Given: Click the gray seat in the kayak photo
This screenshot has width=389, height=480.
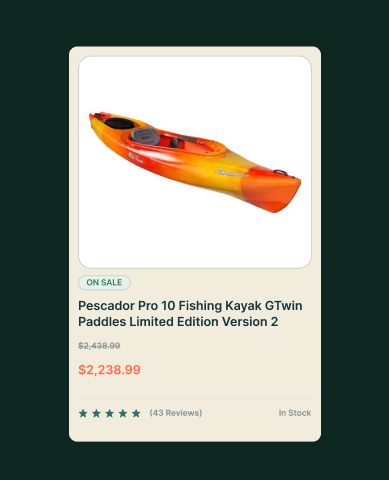Looking at the screenshot, I should [x=145, y=136].
